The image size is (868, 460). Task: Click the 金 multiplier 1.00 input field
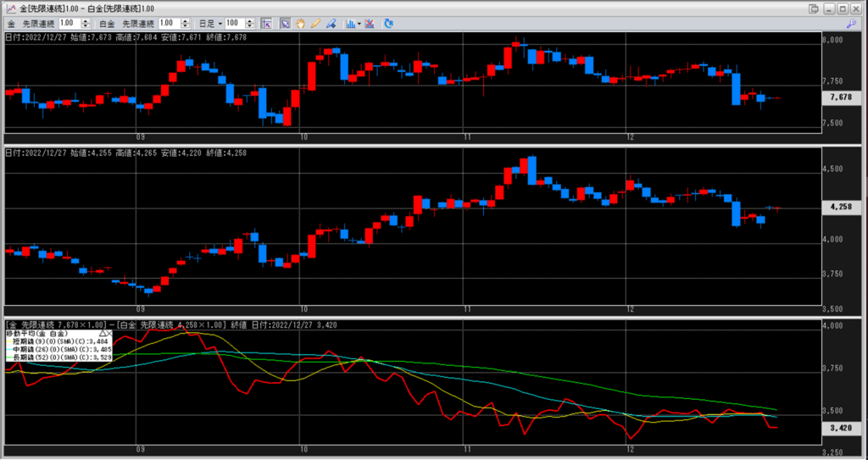pyautogui.click(x=70, y=24)
